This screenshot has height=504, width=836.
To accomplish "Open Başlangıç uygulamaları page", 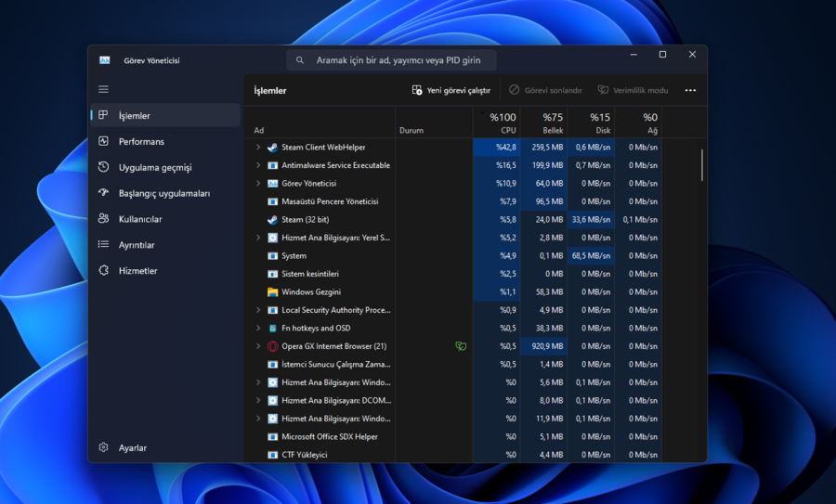I will (166, 193).
